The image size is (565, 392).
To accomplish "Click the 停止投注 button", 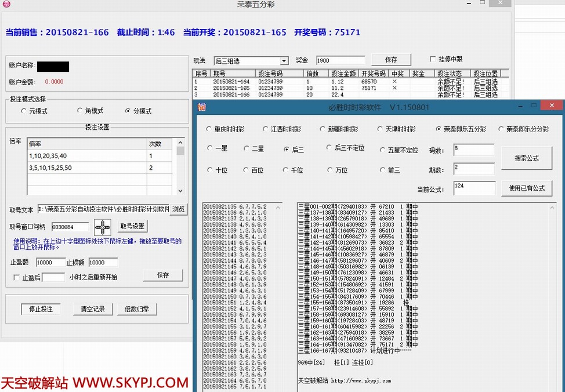I will [41, 309].
